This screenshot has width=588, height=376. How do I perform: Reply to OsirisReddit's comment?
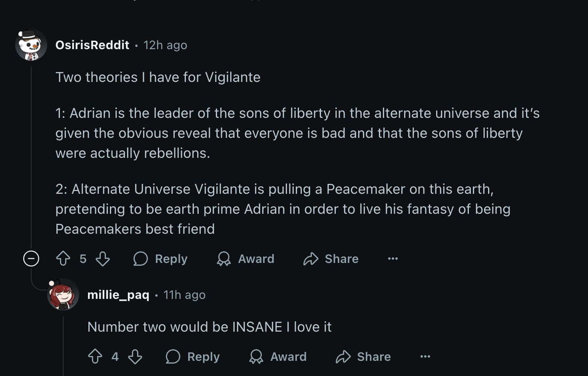tap(161, 259)
